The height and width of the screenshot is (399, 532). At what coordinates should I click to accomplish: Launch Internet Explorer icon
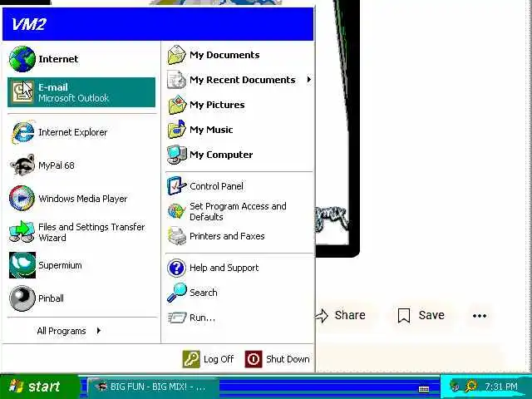click(22, 132)
